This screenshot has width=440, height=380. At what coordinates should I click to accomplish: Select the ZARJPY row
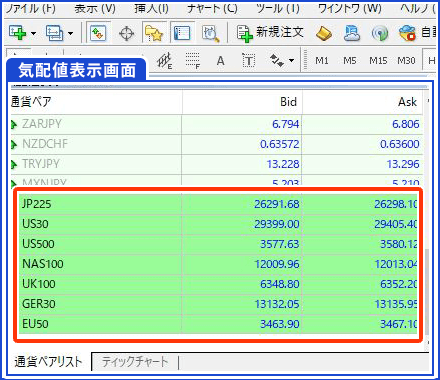pos(217,124)
